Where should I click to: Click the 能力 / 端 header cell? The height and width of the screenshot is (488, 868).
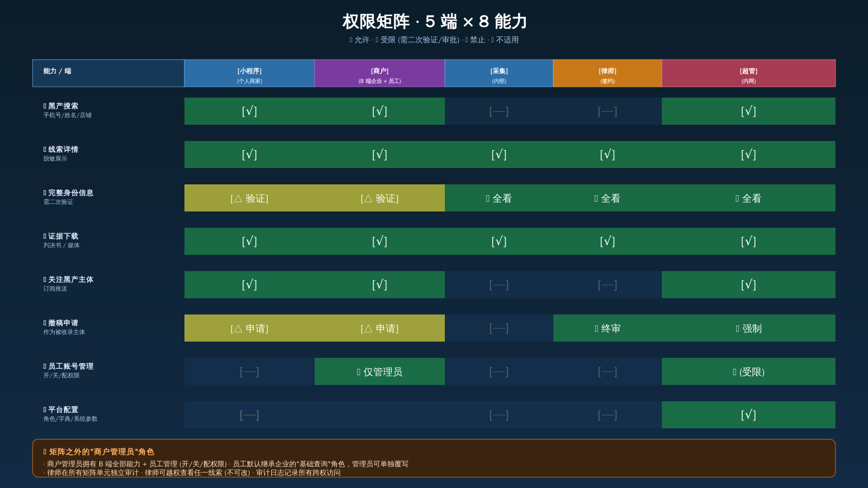108,73
